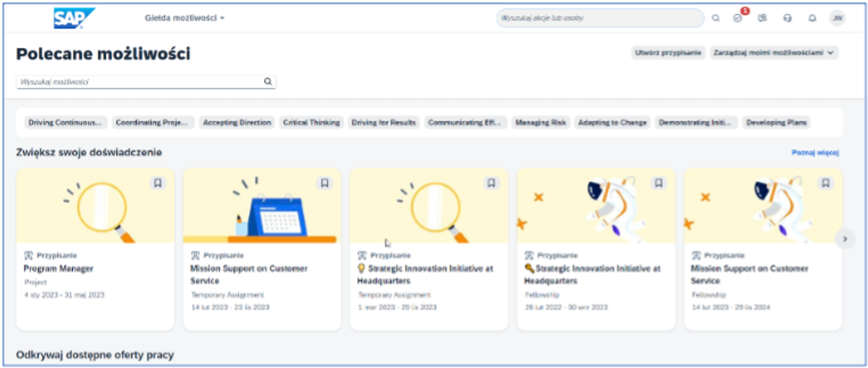Open the notifications bell icon

[x=812, y=18]
